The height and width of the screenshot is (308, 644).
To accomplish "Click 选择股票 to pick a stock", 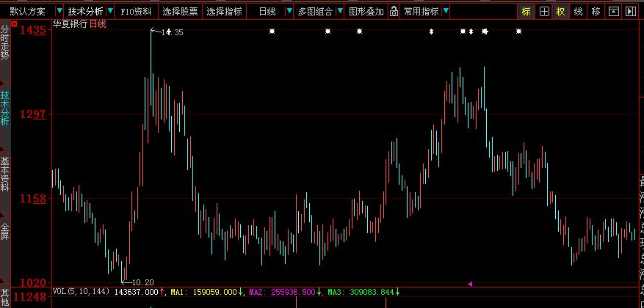I will [180, 11].
